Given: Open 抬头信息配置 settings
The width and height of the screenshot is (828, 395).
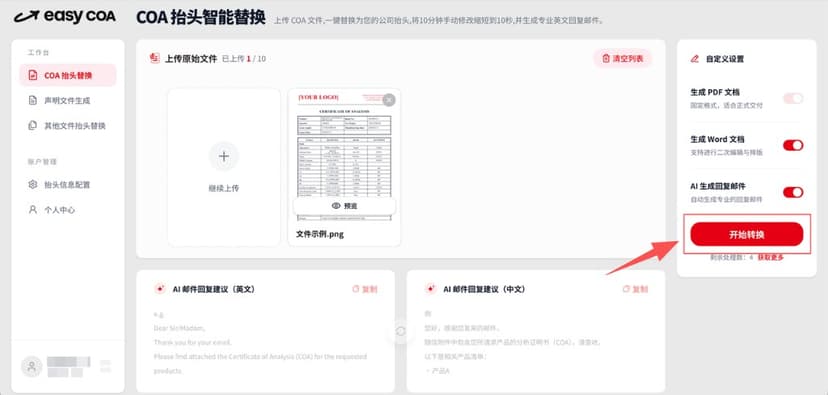Looking at the screenshot, I should (68, 185).
